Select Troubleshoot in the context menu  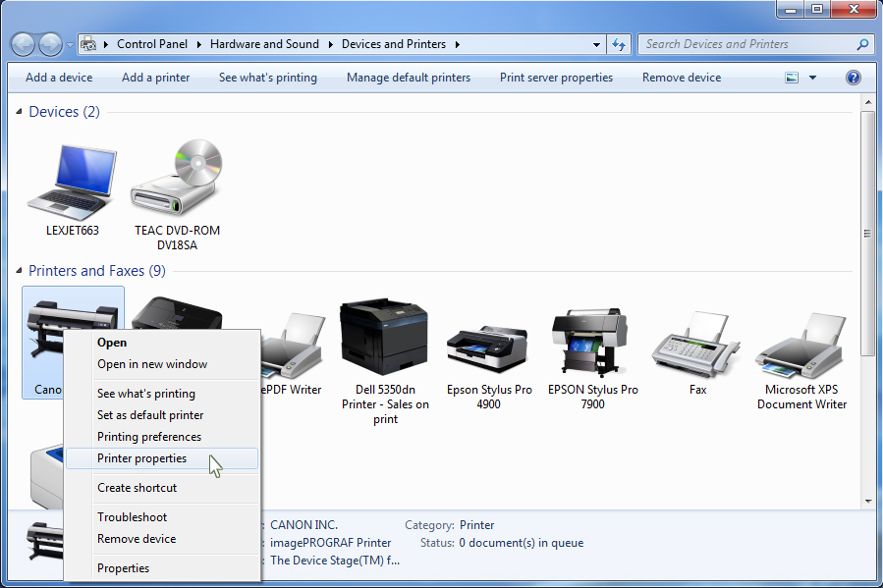132,517
